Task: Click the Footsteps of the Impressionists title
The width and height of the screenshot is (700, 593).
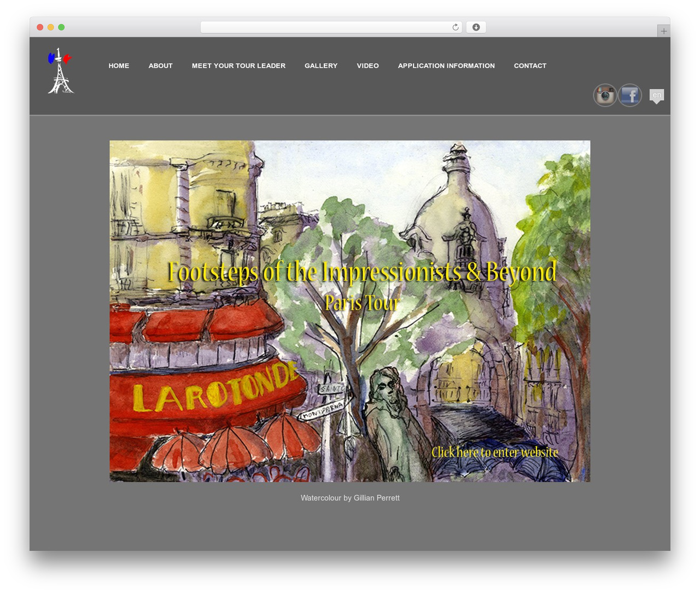Action: [362, 272]
